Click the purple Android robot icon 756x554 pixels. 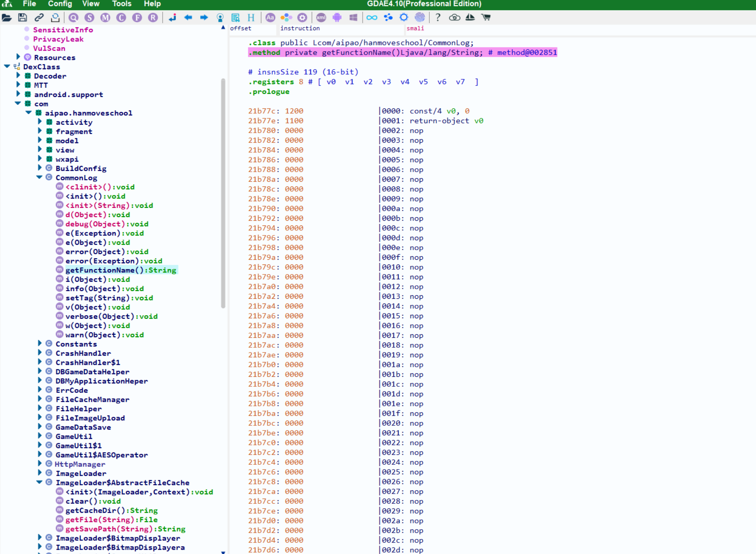tap(337, 17)
